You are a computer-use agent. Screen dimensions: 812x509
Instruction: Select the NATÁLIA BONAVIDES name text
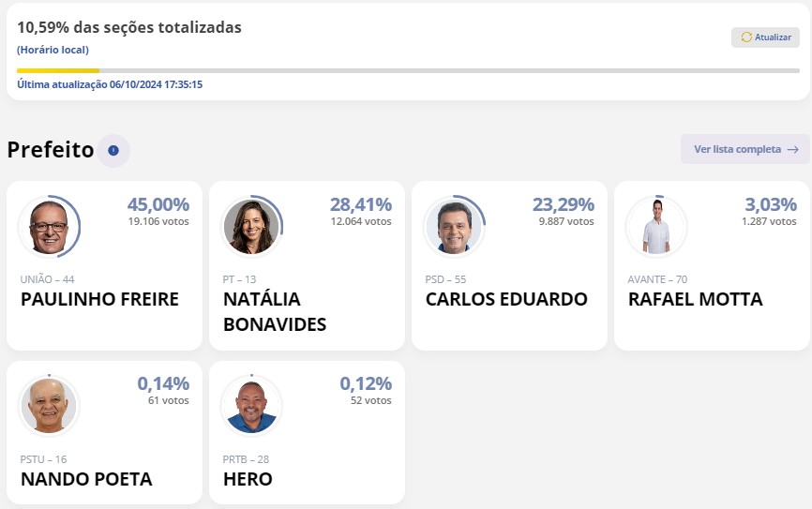point(275,312)
